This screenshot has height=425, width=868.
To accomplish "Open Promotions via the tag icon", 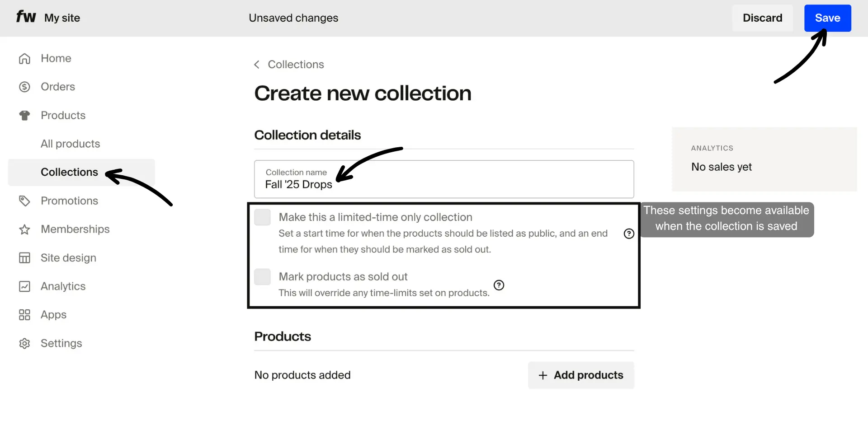I will pos(25,201).
